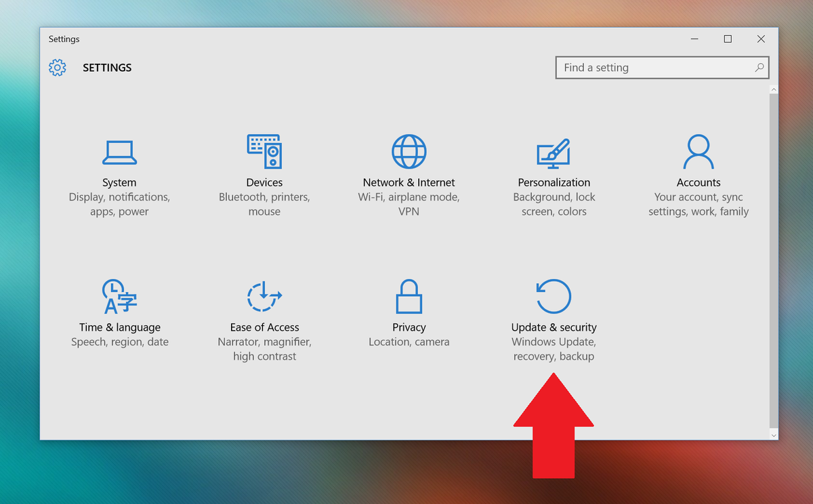The image size is (813, 504).
Task: Select the Accounts person icon
Action: click(698, 151)
